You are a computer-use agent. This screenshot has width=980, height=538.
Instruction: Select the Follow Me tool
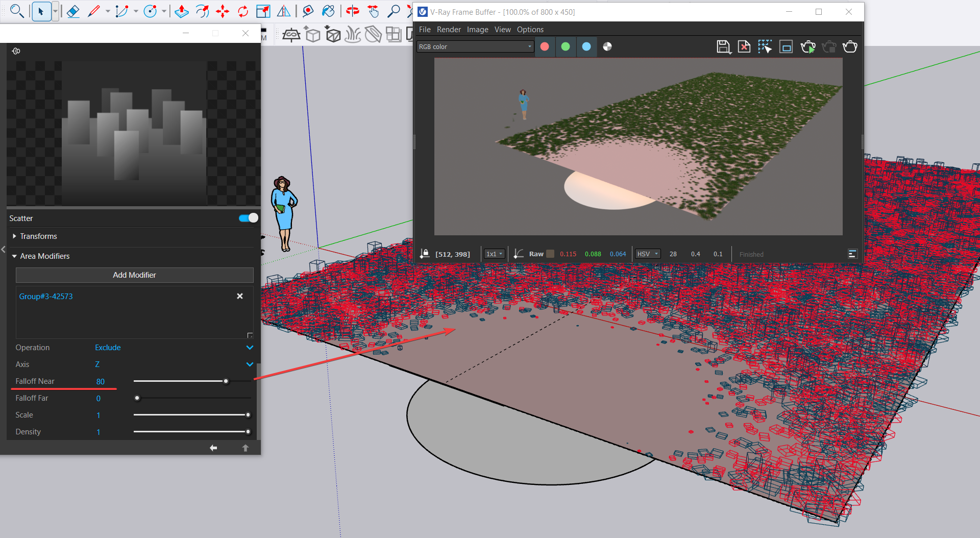point(202,11)
